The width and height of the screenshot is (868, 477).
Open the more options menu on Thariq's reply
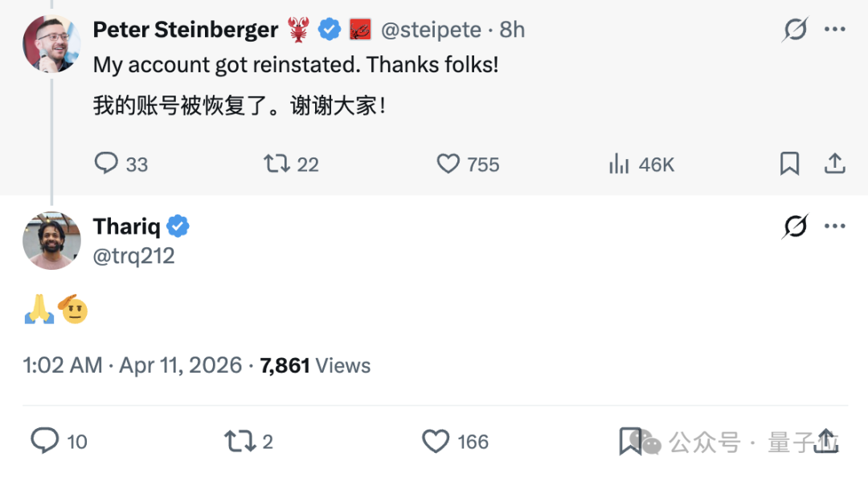coord(836,227)
